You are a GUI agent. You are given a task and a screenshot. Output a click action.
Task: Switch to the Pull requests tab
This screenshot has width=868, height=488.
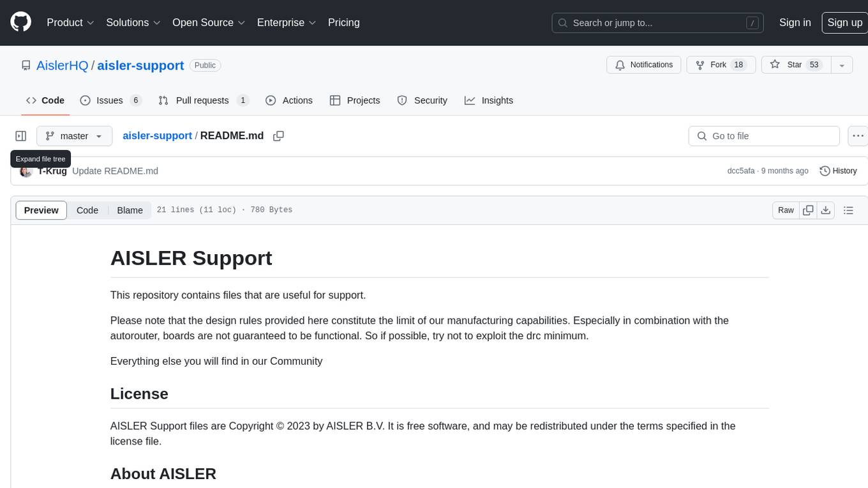203,100
